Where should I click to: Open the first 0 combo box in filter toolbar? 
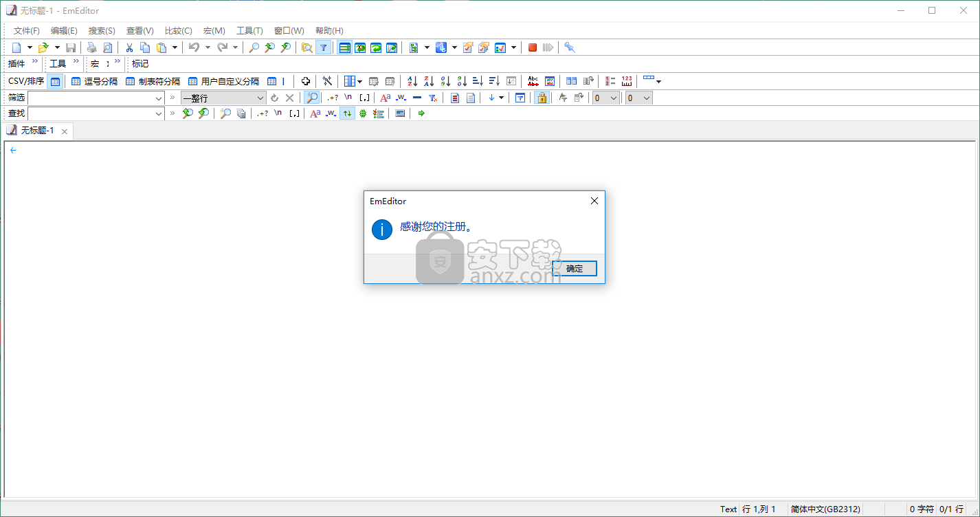pos(605,98)
